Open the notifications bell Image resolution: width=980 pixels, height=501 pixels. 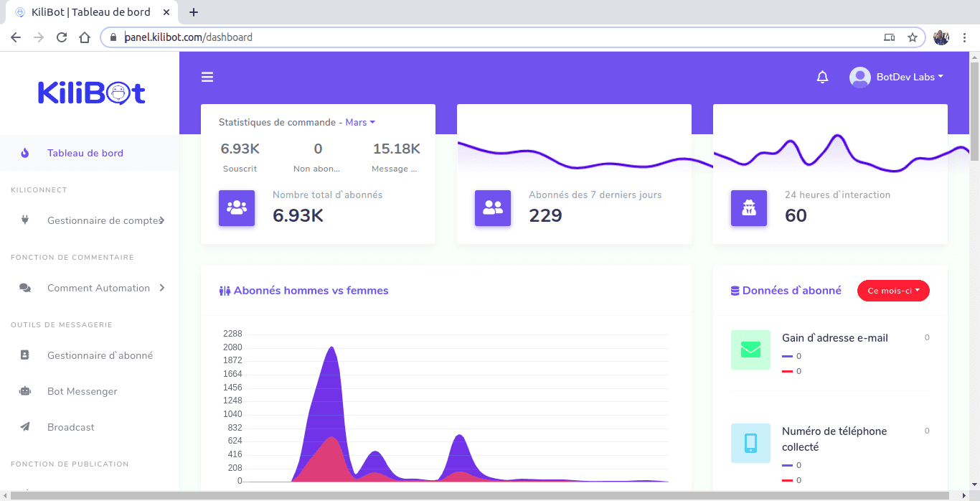click(x=823, y=77)
